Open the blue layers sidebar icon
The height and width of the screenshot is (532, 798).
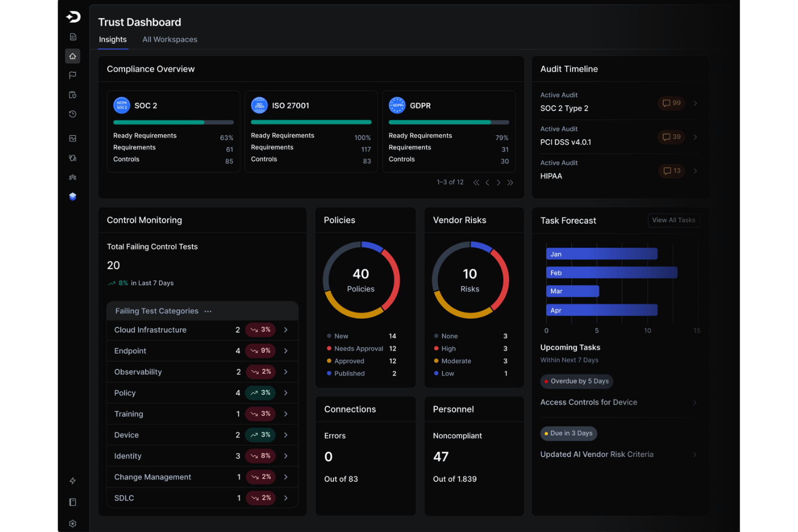coord(73,197)
